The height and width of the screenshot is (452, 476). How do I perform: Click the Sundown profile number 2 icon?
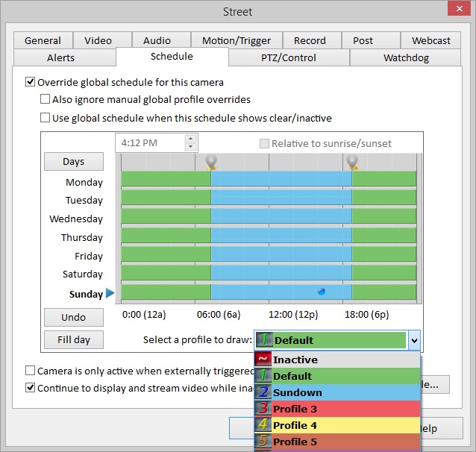point(263,392)
